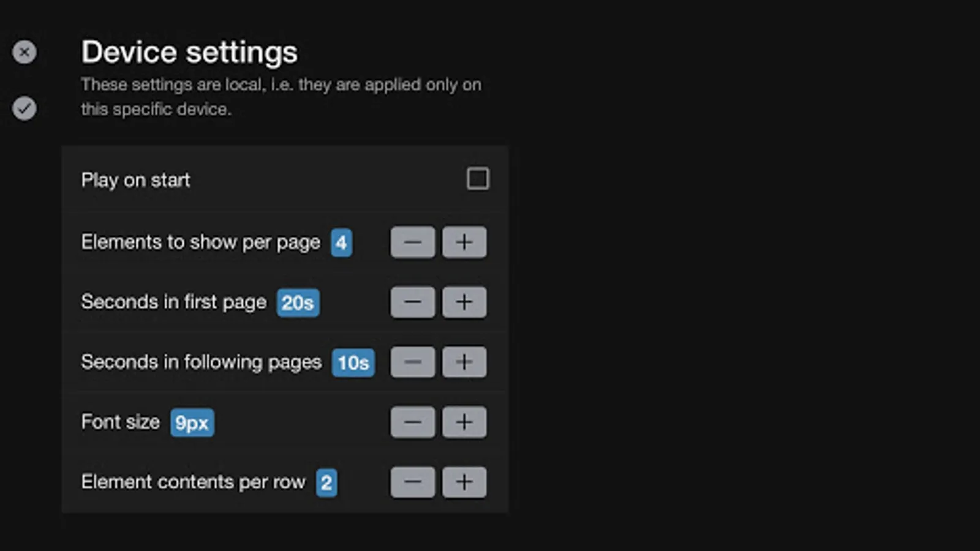This screenshot has height=551, width=980.
Task: Increase Elements to show per page
Action: tap(464, 242)
